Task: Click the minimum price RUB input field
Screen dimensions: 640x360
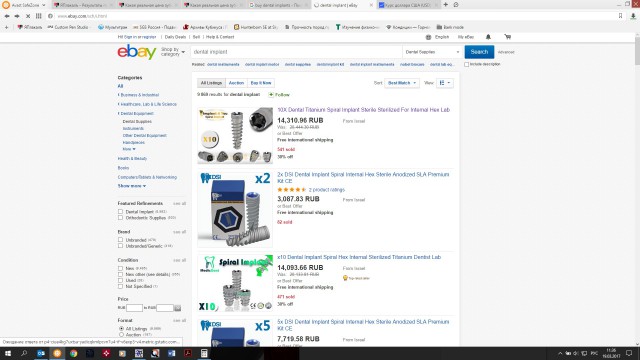Action: coord(134,308)
